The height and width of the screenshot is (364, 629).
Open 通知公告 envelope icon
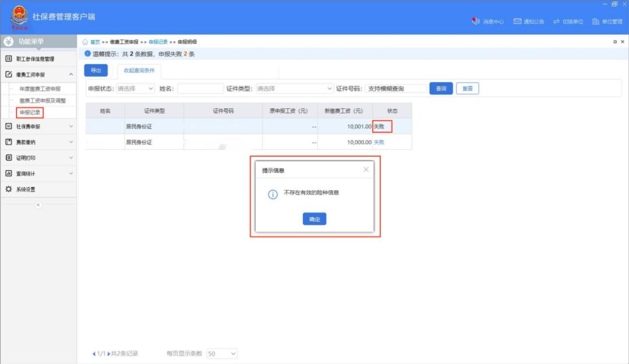click(517, 22)
